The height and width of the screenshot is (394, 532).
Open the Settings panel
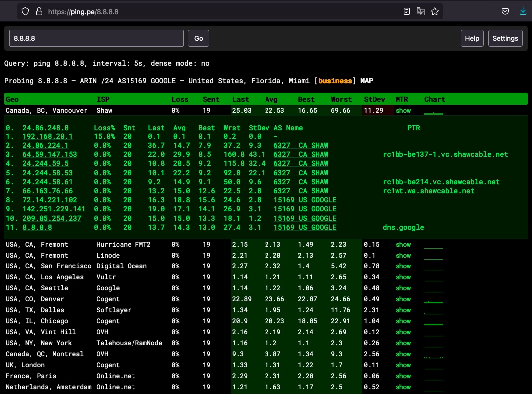click(x=505, y=38)
